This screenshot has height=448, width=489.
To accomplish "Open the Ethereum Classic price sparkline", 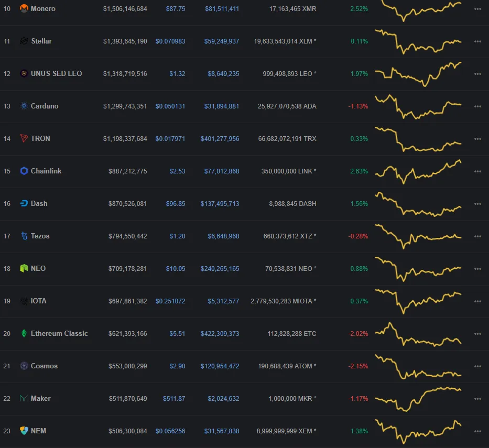I will click(418, 334).
